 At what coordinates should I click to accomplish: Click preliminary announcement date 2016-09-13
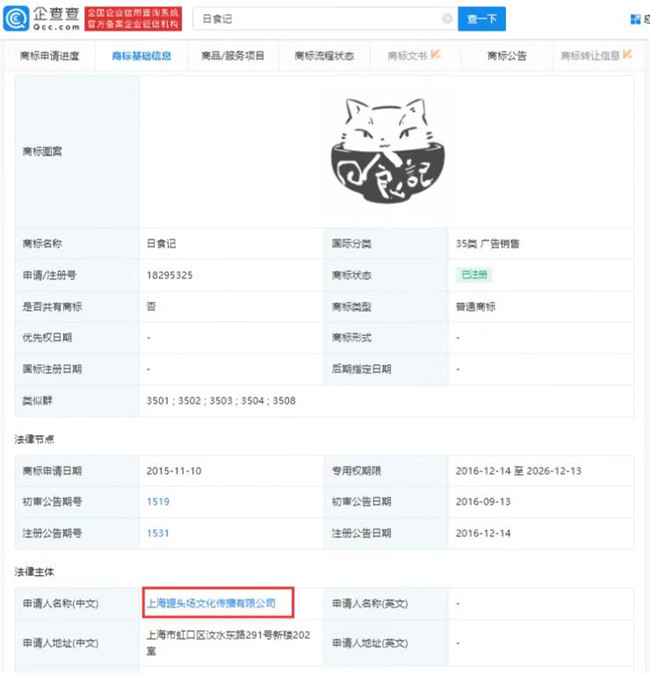[x=483, y=502]
